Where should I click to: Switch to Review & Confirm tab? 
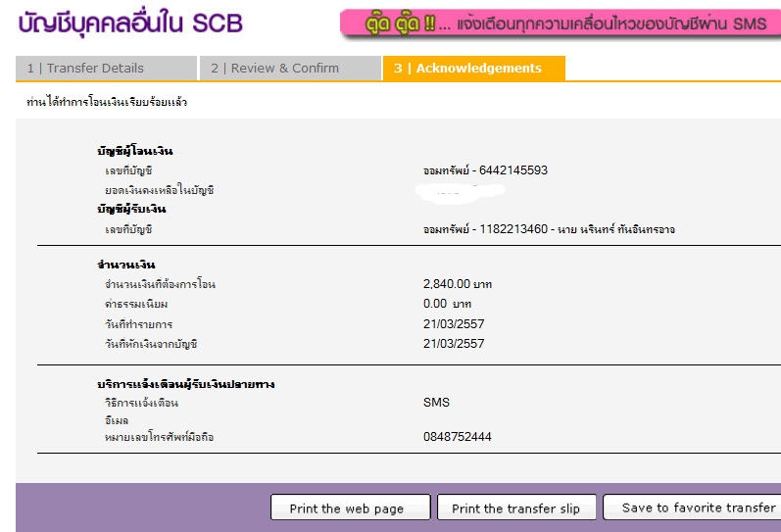[x=290, y=69]
